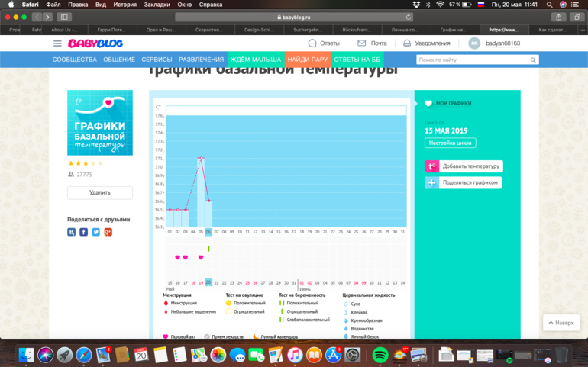Share the chart via VK icon

click(x=72, y=232)
